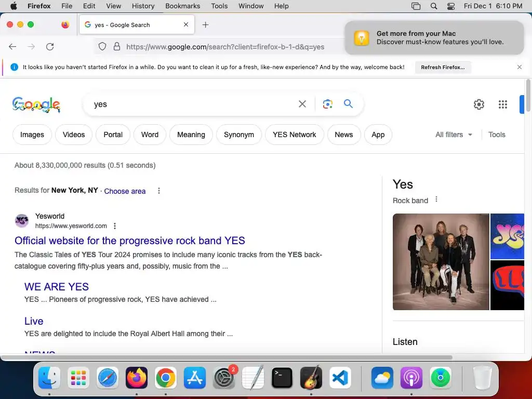Screen dimensions: 532x399
Task: Open options dots next to Choose area
Action: (x=159, y=191)
